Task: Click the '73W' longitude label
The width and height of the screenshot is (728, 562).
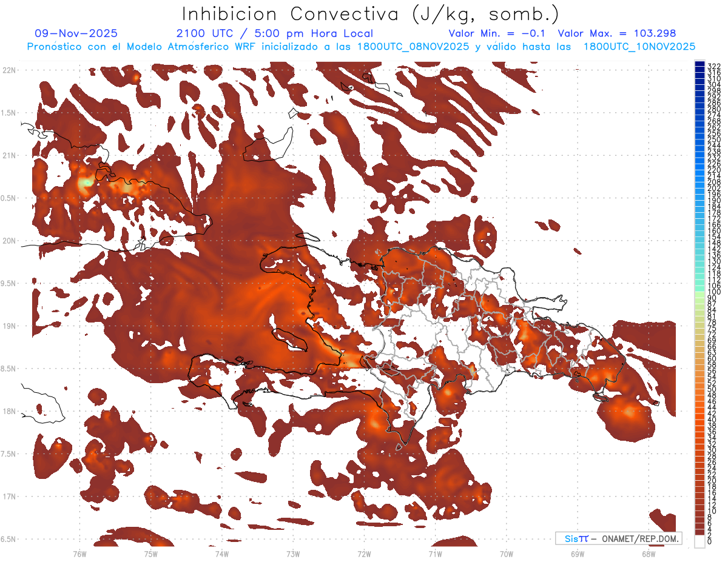Action: pos(293,554)
